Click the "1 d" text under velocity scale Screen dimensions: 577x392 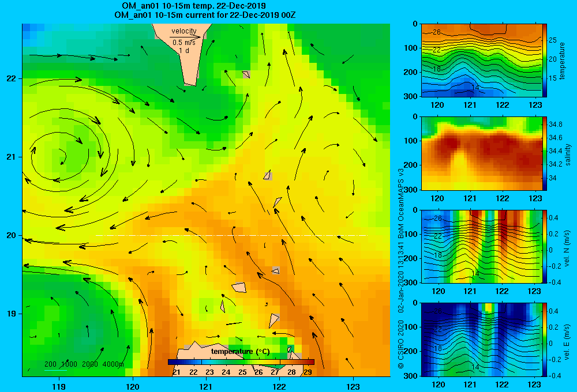184,51
